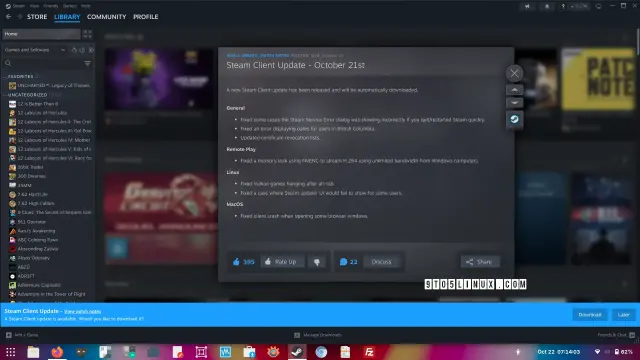This screenshot has height=360, width=640.
Task: Open Manage Downloads in the bottom bar
Action: click(318, 335)
